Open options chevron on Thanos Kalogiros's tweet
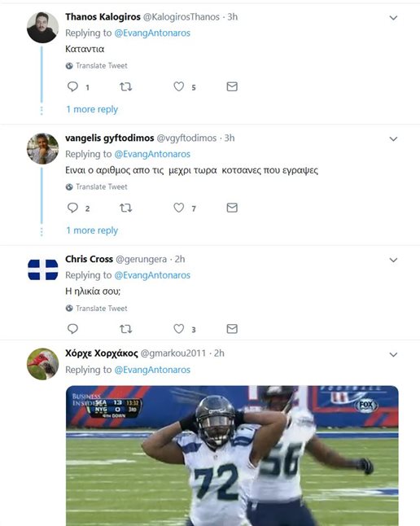Screen dimensions: 420x526 [x=393, y=18]
